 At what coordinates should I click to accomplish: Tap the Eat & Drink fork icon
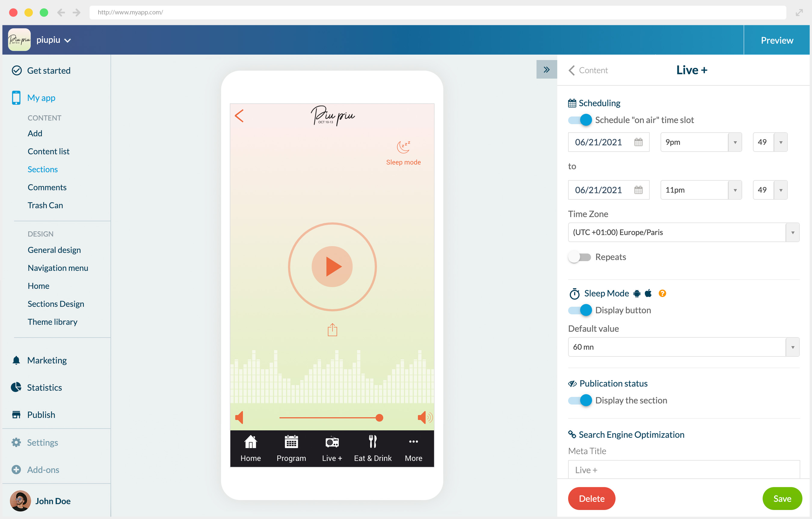373,441
